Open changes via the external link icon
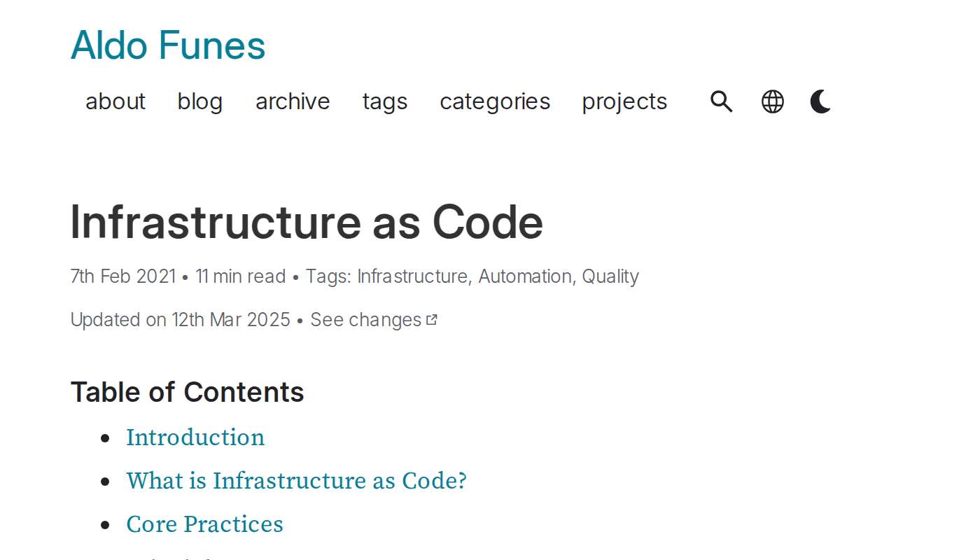 432,318
